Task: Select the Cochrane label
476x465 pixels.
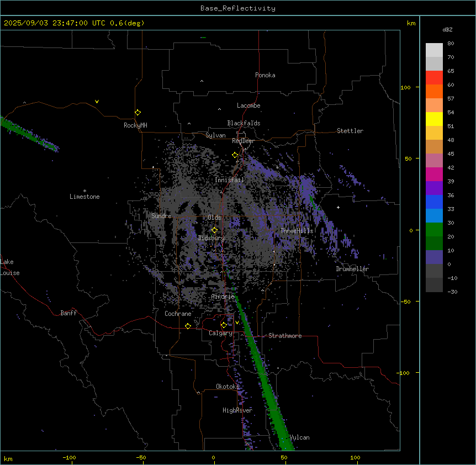Action: pos(178,314)
